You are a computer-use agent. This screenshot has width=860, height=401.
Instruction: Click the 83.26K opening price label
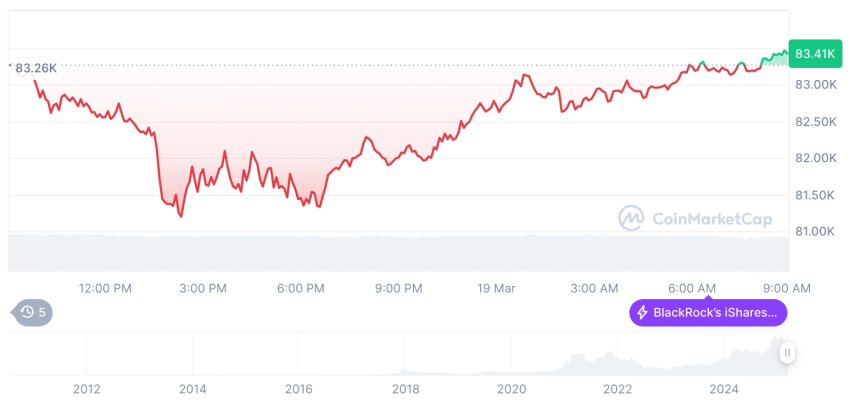click(x=35, y=67)
